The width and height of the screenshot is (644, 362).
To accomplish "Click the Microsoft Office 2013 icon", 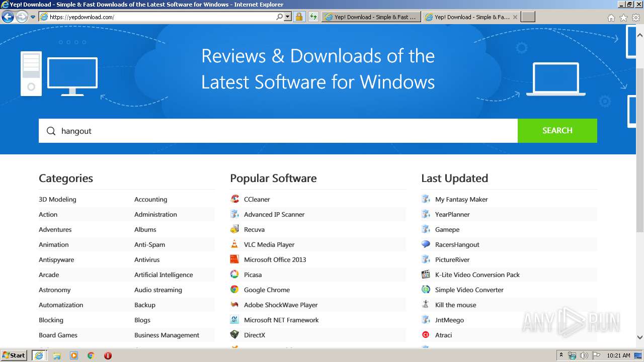I will pyautogui.click(x=234, y=259).
